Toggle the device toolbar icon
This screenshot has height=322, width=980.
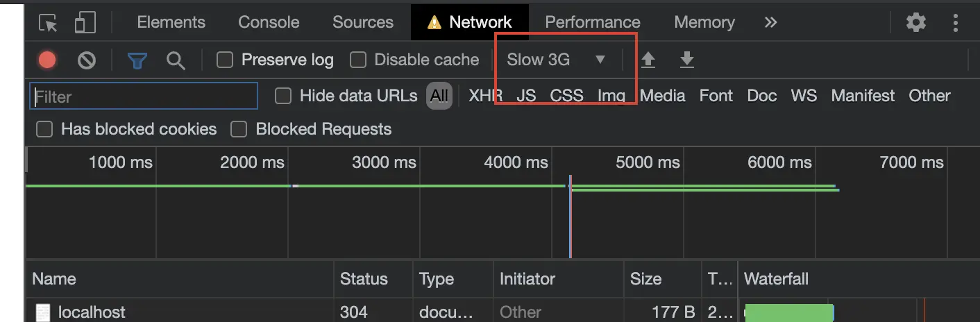click(x=85, y=22)
